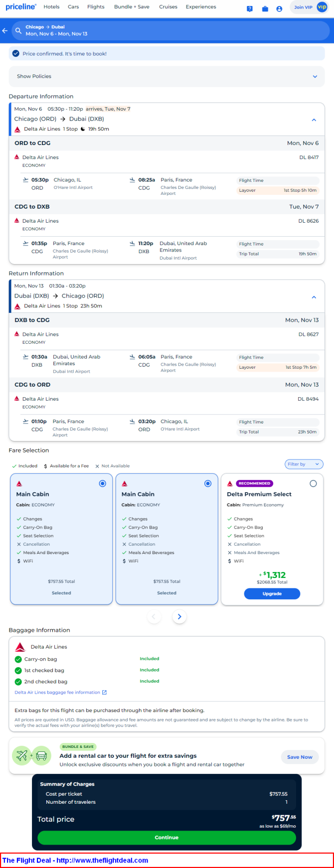Image resolution: width=334 pixels, height=868 pixels.
Task: Click landing plane icon at 11:20p DXB
Action: pos(132,244)
